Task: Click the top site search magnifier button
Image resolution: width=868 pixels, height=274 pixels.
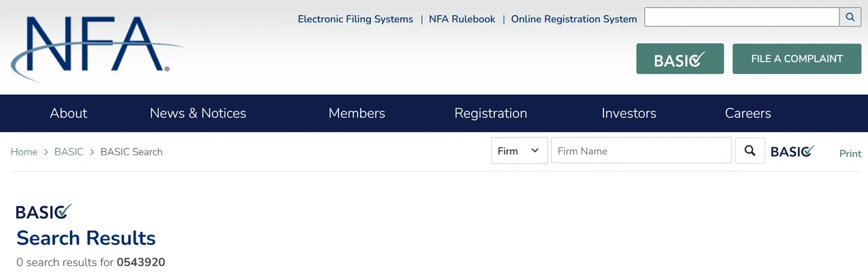Action: [850, 18]
